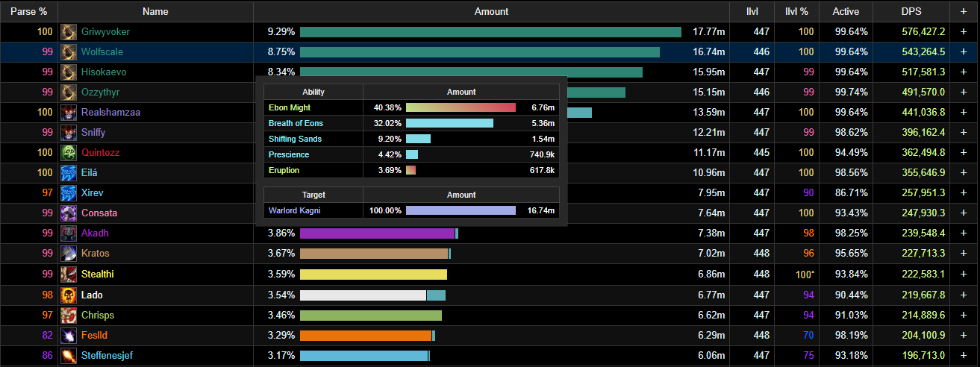This screenshot has height=367, width=980.
Task: Click Griwyvoker's class icon
Action: pyautogui.click(x=69, y=32)
